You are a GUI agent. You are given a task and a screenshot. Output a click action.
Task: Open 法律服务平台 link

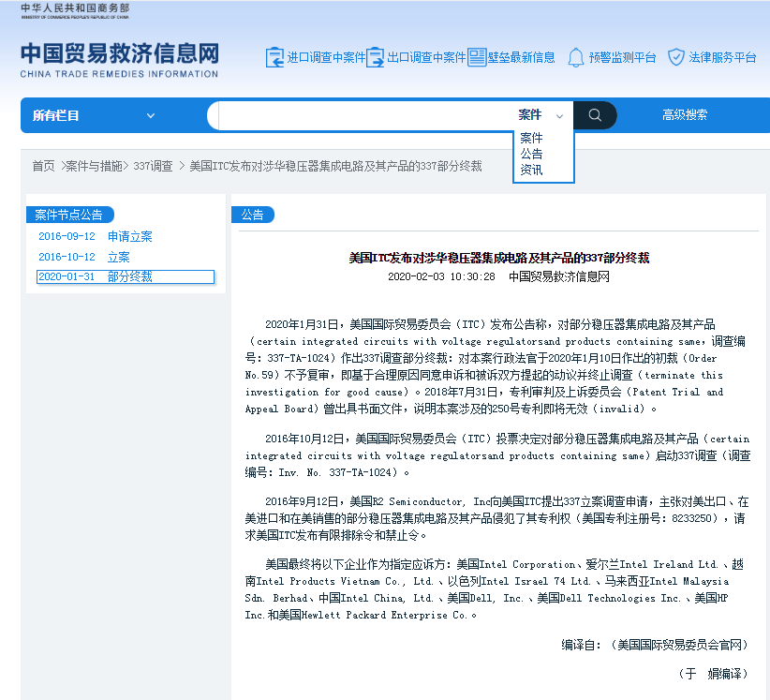[722, 57]
